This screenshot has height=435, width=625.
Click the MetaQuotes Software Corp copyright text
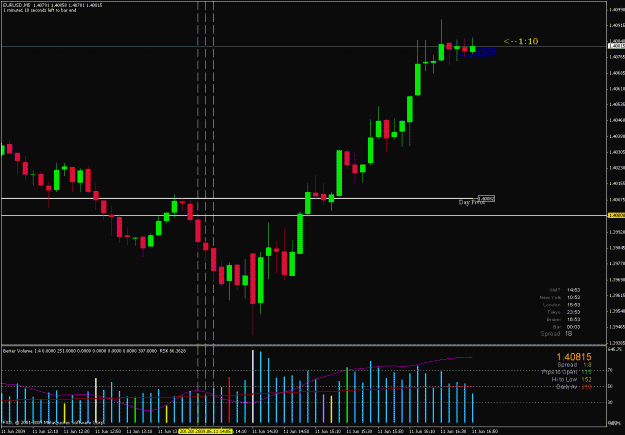pyautogui.click(x=53, y=422)
